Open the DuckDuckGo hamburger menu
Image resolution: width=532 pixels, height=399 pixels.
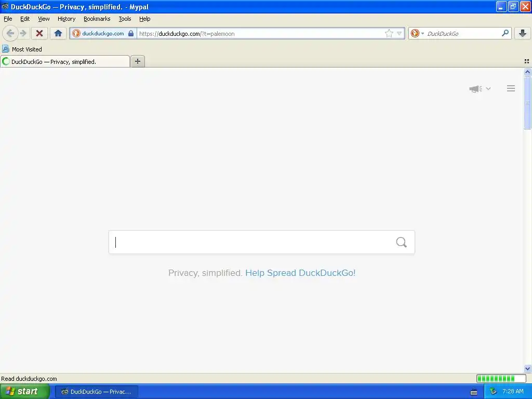511,88
